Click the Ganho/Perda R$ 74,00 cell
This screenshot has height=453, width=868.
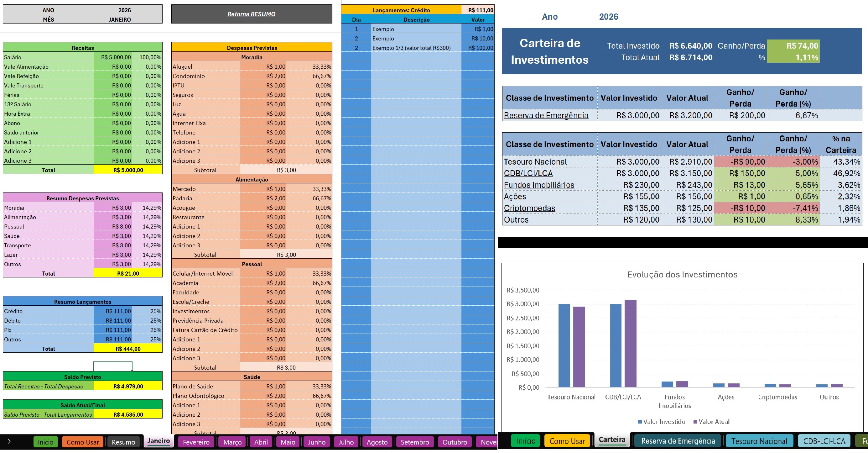click(x=793, y=46)
